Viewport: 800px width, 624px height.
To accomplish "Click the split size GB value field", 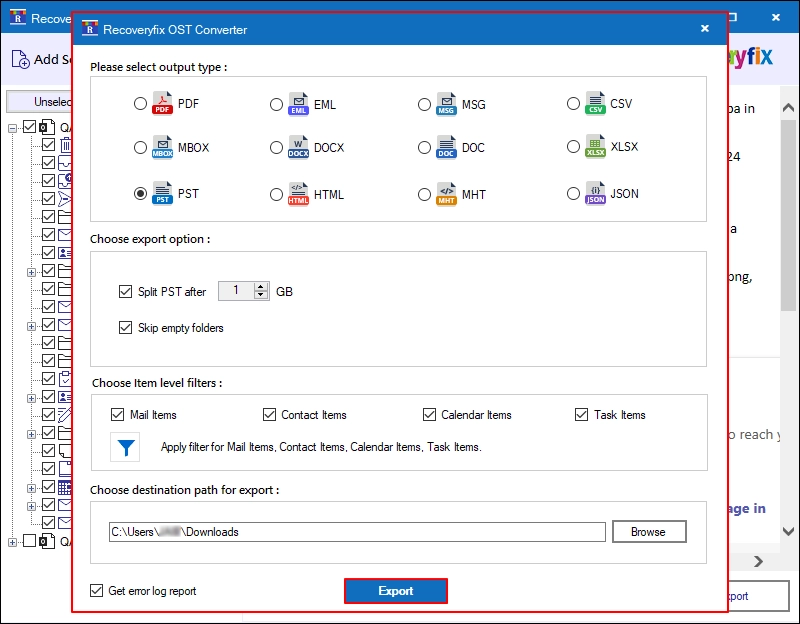I will [237, 291].
